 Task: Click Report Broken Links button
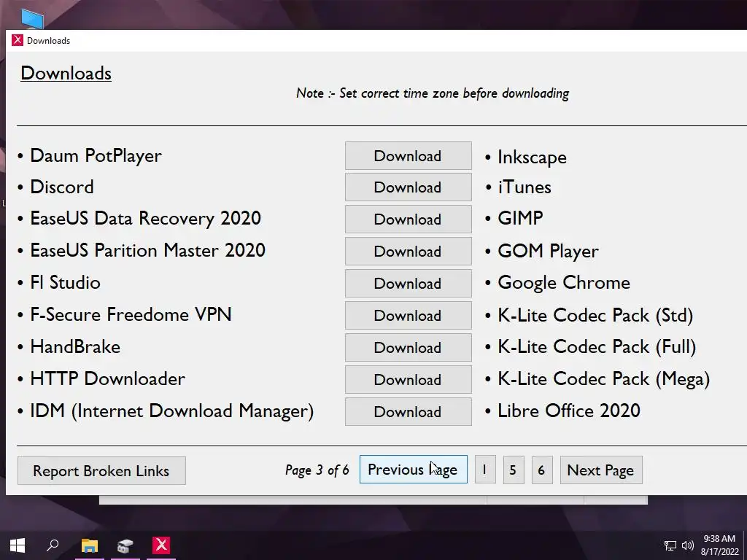pyautogui.click(x=101, y=470)
